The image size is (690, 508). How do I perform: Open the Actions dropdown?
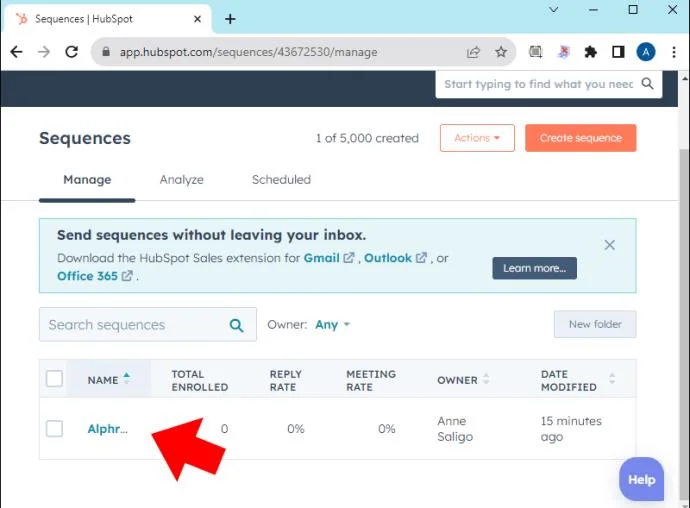click(x=477, y=138)
